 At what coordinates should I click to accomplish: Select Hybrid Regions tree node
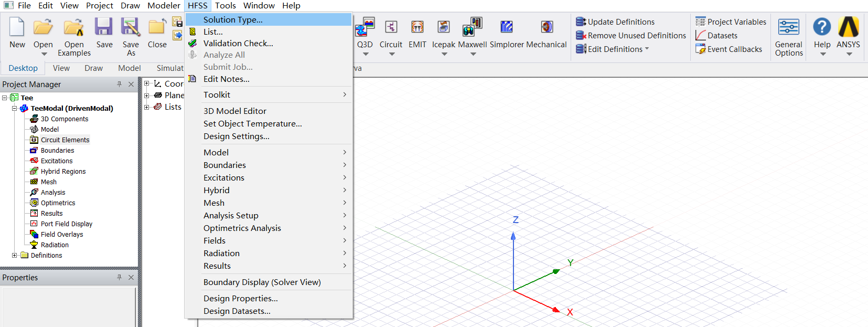pos(63,171)
